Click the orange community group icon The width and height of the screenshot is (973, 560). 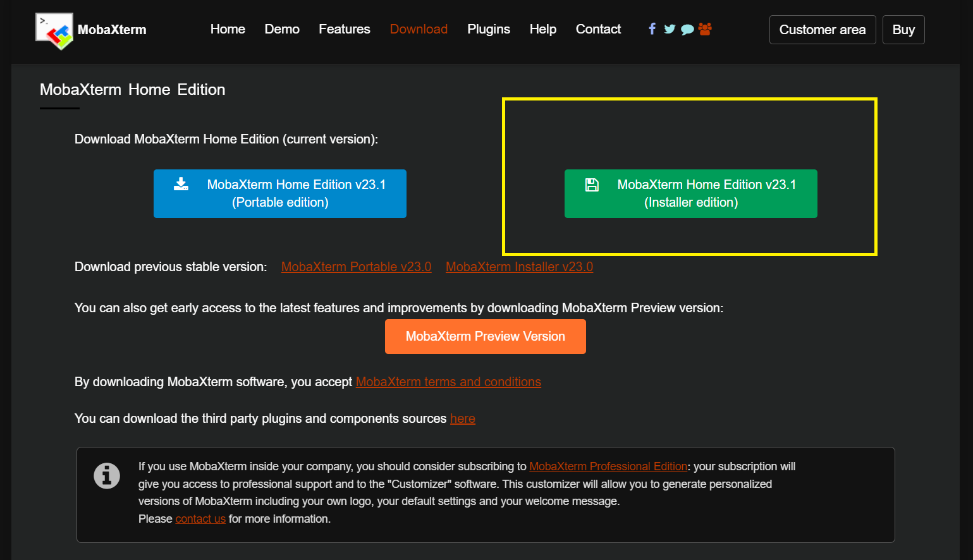click(x=705, y=28)
